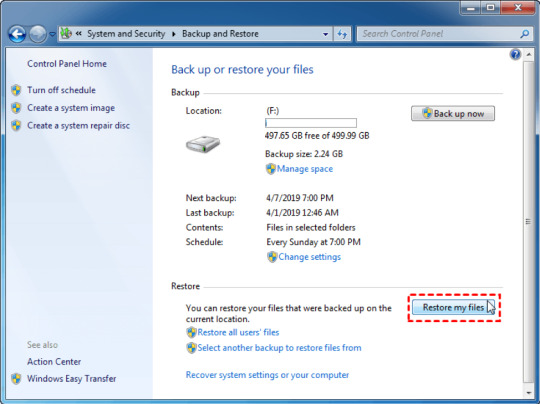Click the shield icon next to Change settings

272,257
